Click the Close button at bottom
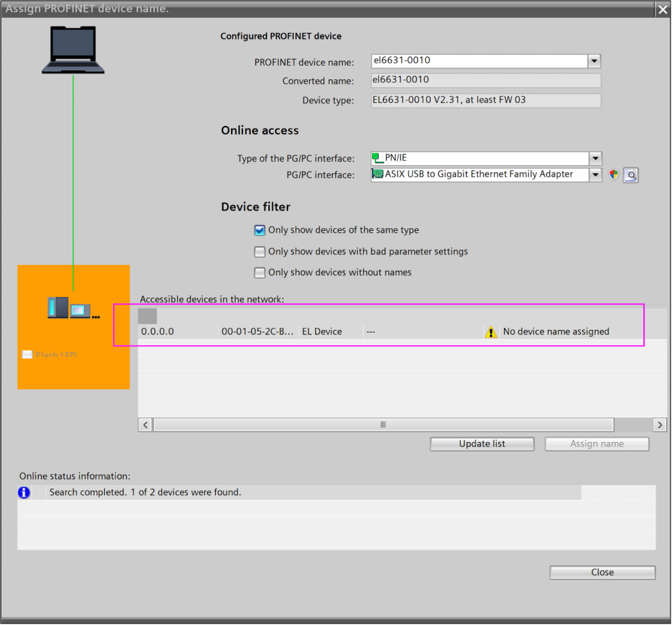 click(602, 573)
